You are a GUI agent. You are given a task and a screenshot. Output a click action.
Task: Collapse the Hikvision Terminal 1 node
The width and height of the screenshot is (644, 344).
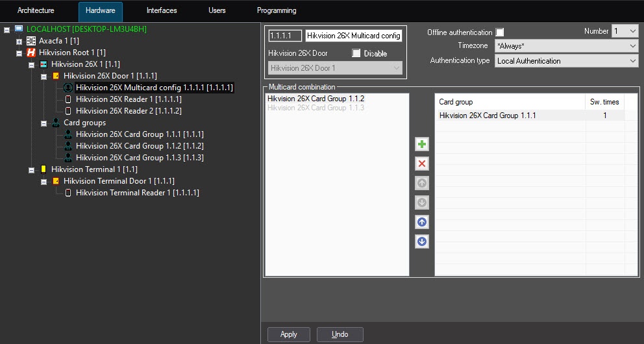pyautogui.click(x=31, y=170)
